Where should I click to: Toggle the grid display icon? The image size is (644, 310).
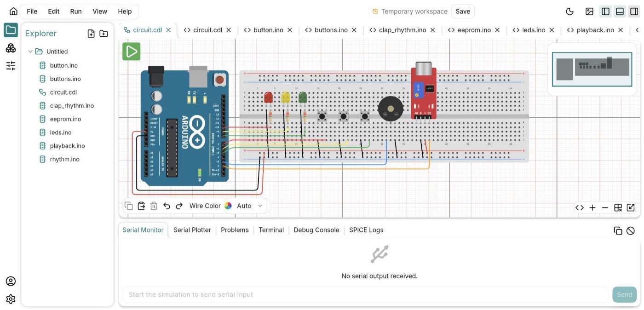click(x=618, y=208)
